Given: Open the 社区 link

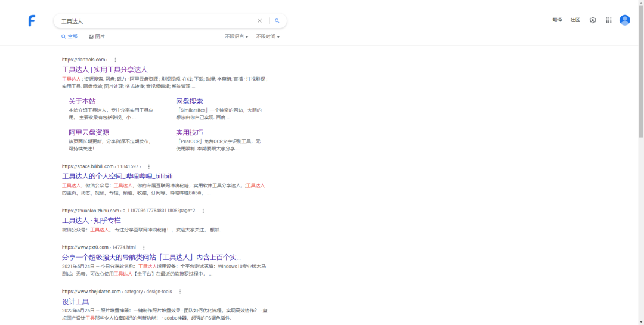Looking at the screenshot, I should point(575,20).
